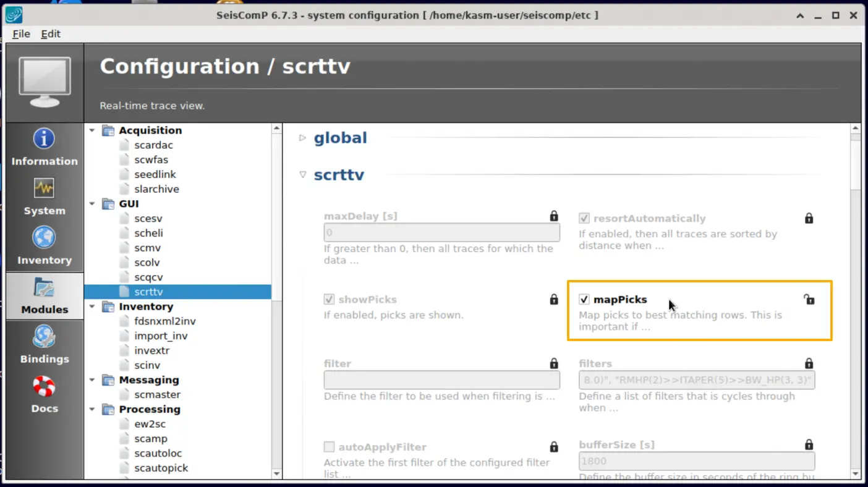Click lock icon beside filters

click(809, 363)
